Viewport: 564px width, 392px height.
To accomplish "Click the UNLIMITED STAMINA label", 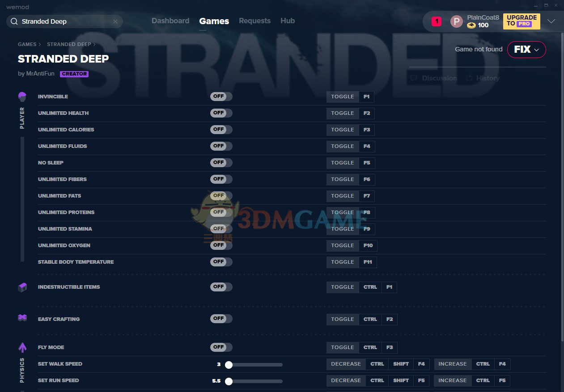I will point(65,229).
